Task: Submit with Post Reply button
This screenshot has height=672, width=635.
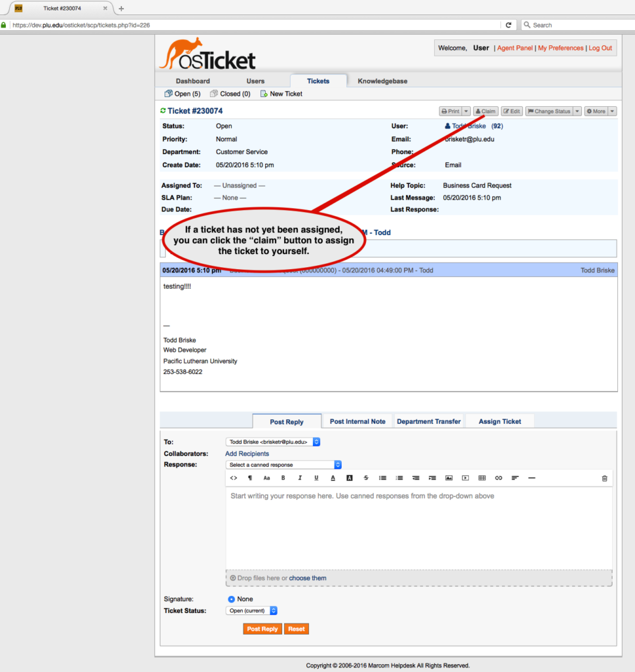Action: 262,629
